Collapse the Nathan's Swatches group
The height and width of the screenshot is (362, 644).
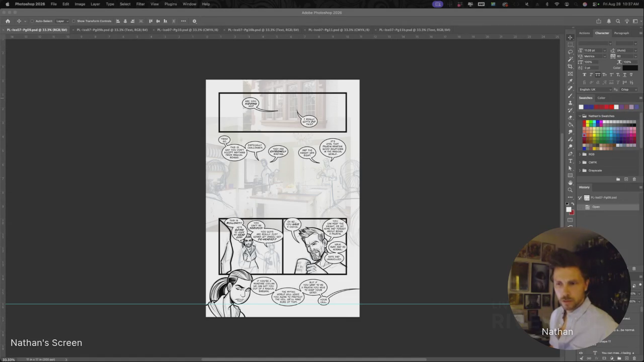pyautogui.click(x=580, y=116)
